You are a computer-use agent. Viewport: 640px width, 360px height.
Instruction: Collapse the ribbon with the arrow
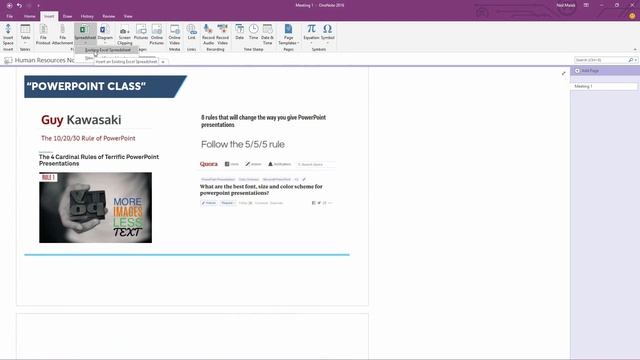pos(635,49)
